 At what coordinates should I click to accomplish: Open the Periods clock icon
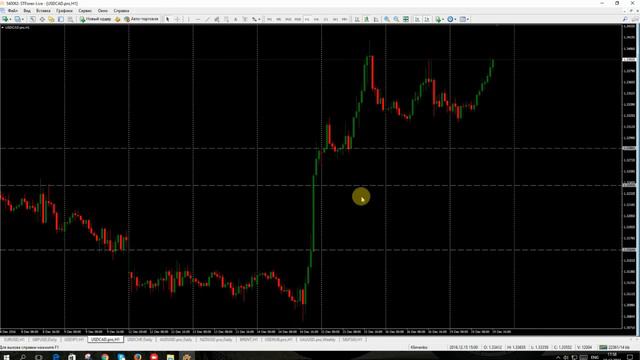pos(450,19)
